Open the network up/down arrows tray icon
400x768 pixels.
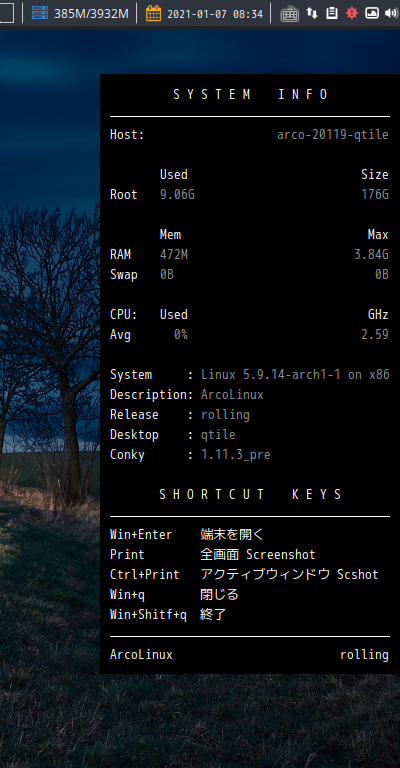(x=312, y=13)
